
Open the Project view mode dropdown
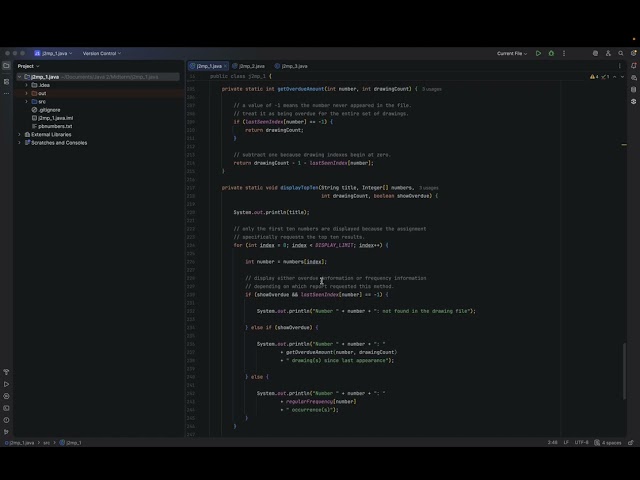pos(28,66)
